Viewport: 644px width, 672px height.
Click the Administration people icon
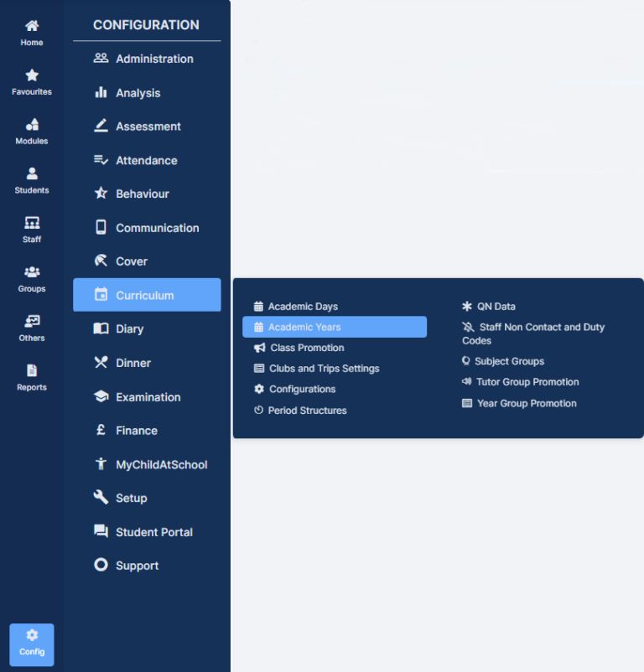pos(101,58)
